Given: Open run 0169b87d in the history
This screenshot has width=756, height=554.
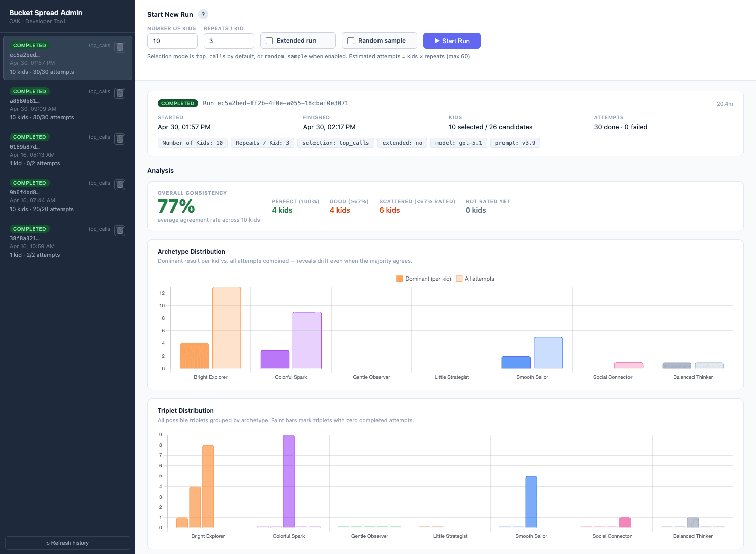Looking at the screenshot, I should pos(68,150).
